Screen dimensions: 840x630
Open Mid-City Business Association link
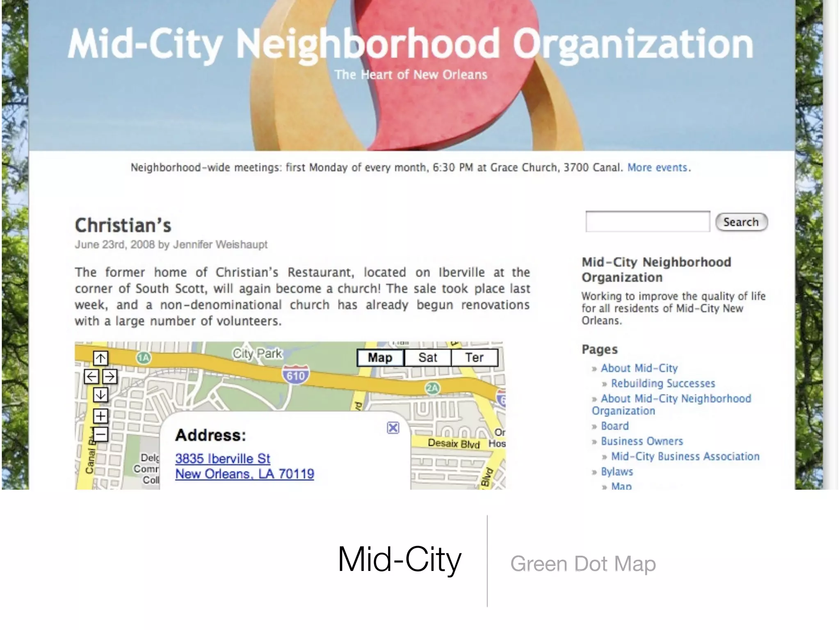685,457
